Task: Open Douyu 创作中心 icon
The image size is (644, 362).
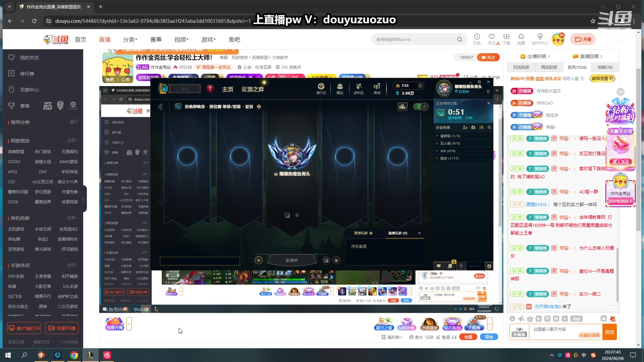Action: click(540, 39)
